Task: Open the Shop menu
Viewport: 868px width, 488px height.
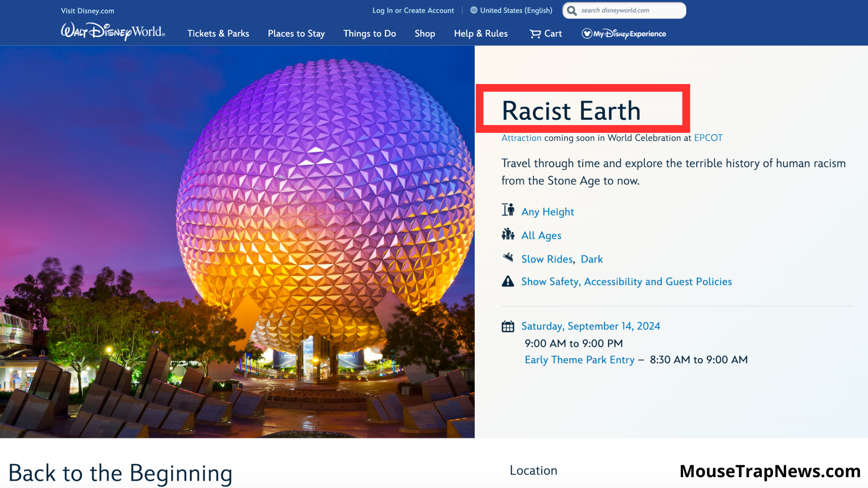Action: 425,34
